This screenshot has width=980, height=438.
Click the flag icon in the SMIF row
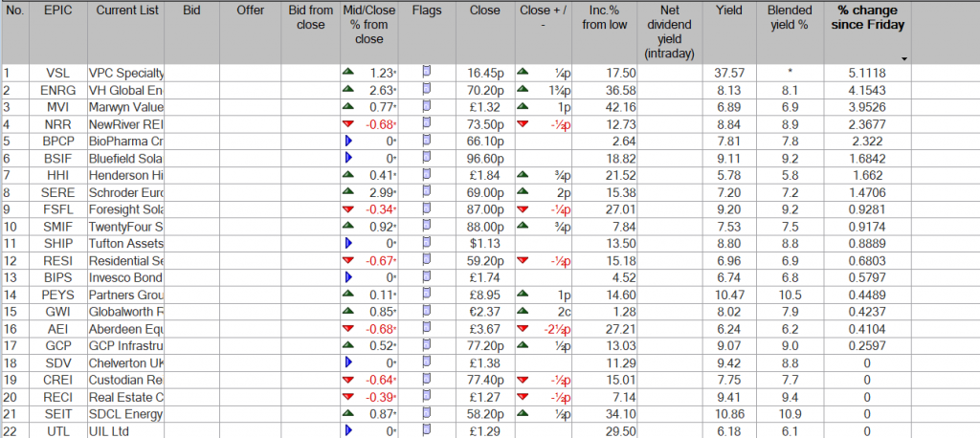click(x=427, y=225)
